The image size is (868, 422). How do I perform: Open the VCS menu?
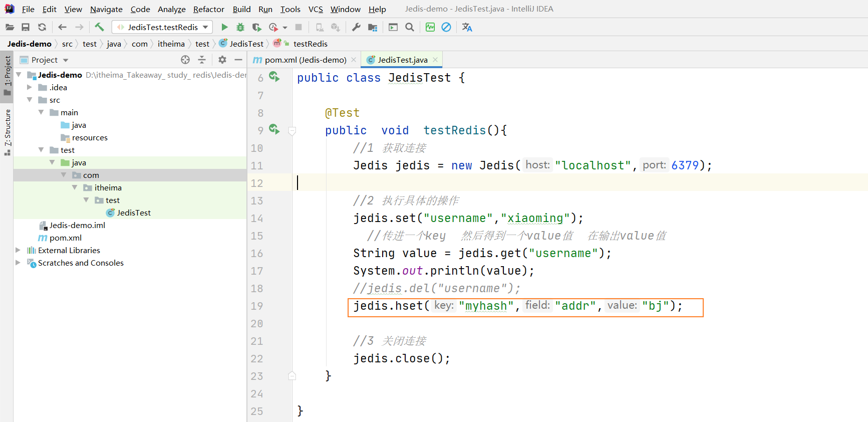click(316, 9)
